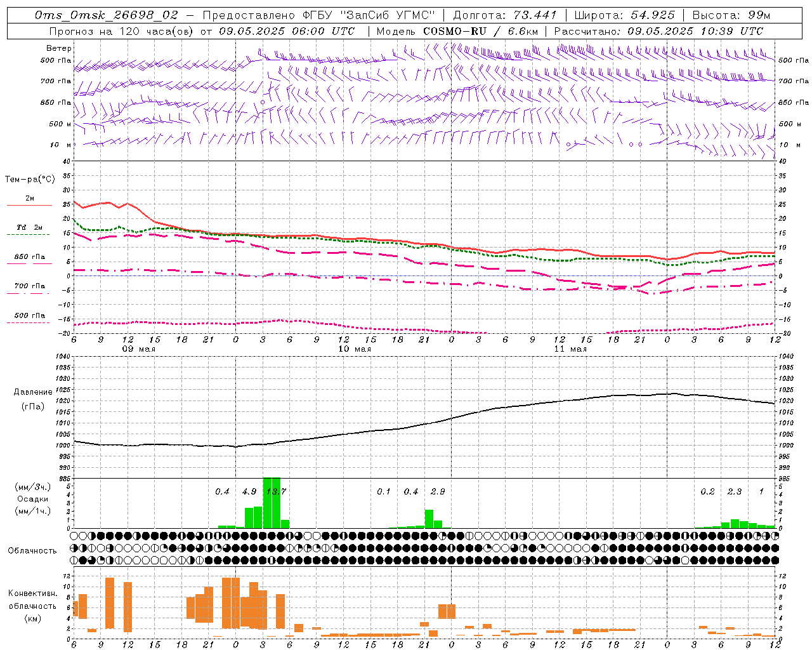Click the station title Oms_Omsk_26698_02
This screenshot has height=650, width=812.
pyautogui.click(x=107, y=15)
